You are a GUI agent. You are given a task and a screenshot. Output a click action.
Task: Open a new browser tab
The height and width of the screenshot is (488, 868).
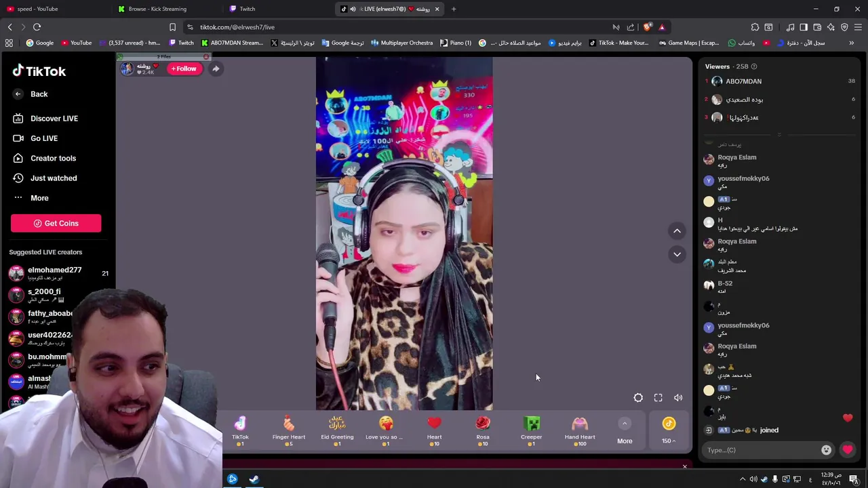pyautogui.click(x=454, y=9)
